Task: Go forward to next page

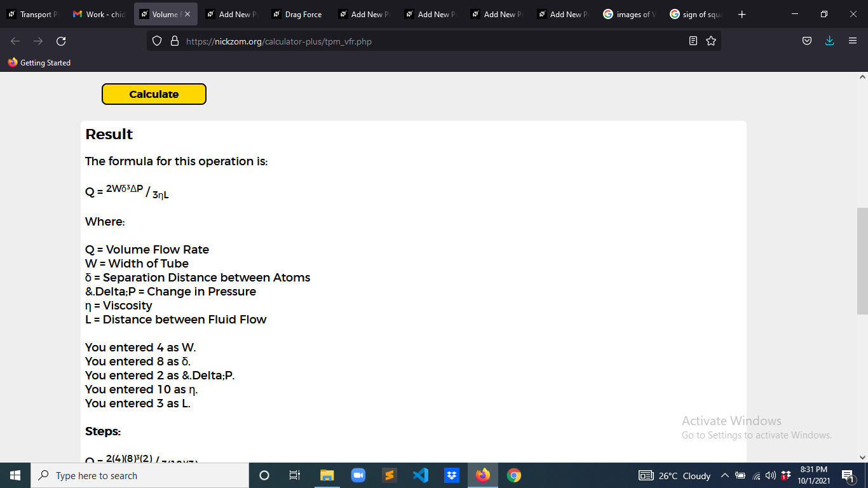Action: click(x=38, y=41)
